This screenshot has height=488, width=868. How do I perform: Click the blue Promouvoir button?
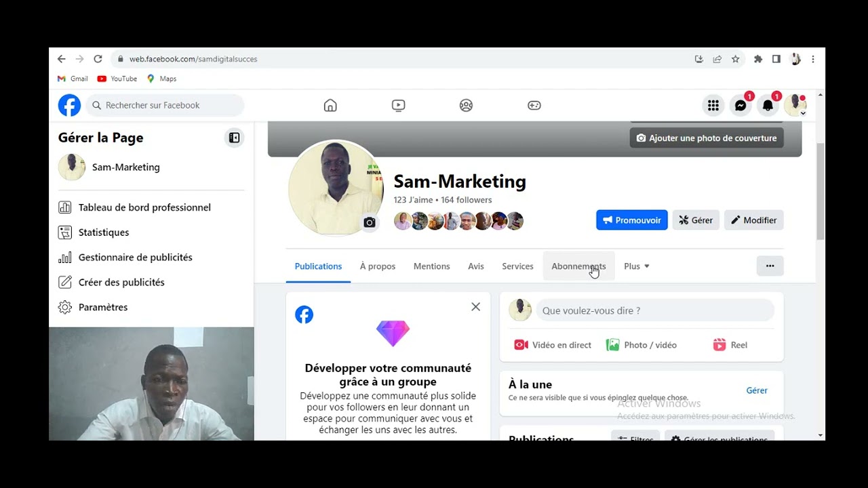[x=632, y=220]
